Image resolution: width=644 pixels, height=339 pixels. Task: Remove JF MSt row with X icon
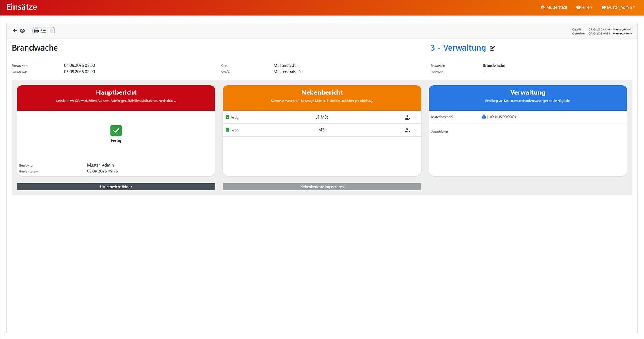point(415,118)
